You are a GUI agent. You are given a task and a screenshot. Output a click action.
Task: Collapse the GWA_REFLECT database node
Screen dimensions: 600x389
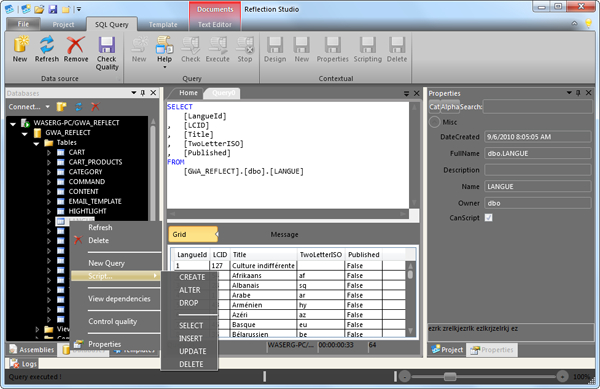click(x=24, y=133)
